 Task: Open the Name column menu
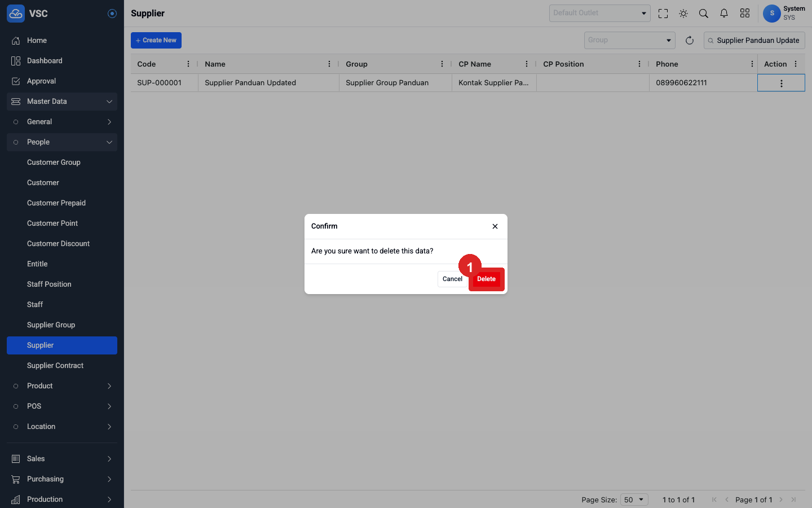pos(329,64)
